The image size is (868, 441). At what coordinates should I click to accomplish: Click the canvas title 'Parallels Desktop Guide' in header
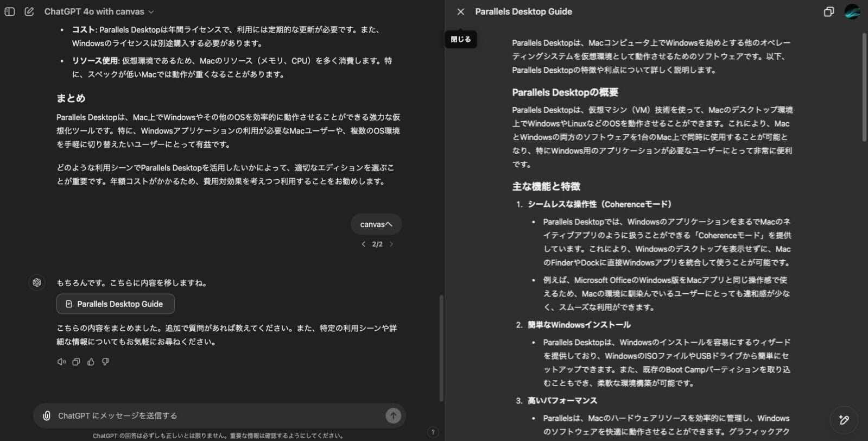click(x=523, y=11)
